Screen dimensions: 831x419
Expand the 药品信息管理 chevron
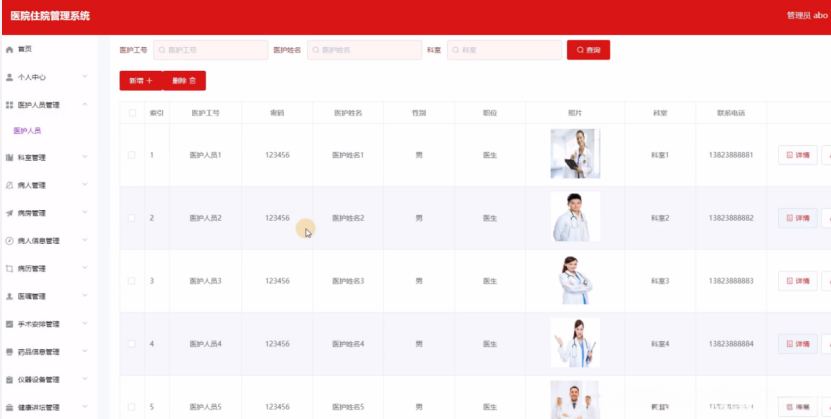pyautogui.click(x=85, y=351)
